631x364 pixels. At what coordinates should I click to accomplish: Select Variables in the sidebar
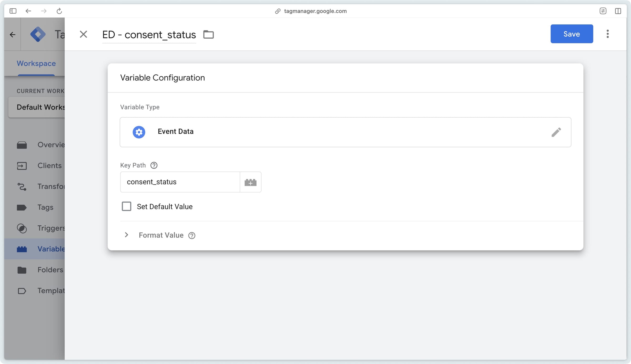click(x=34, y=249)
